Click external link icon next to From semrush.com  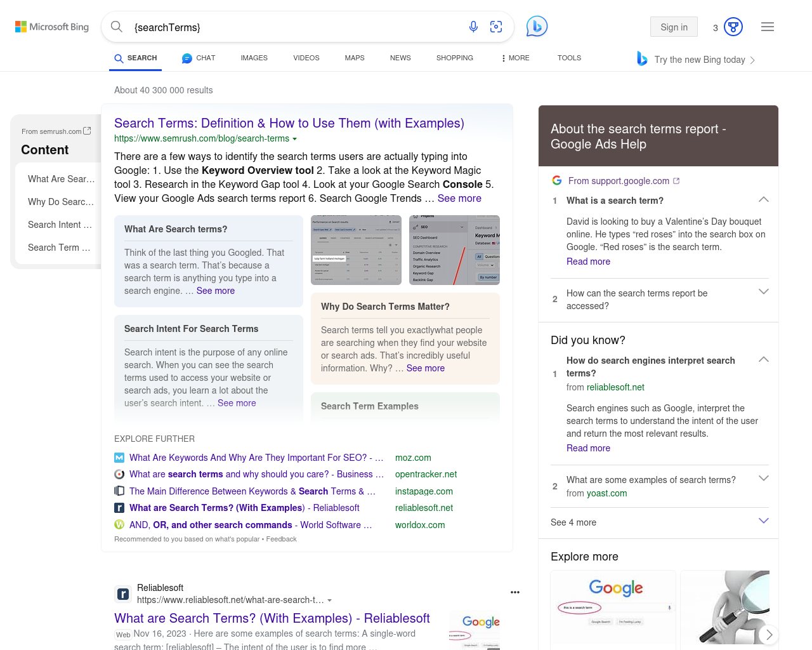click(x=87, y=131)
